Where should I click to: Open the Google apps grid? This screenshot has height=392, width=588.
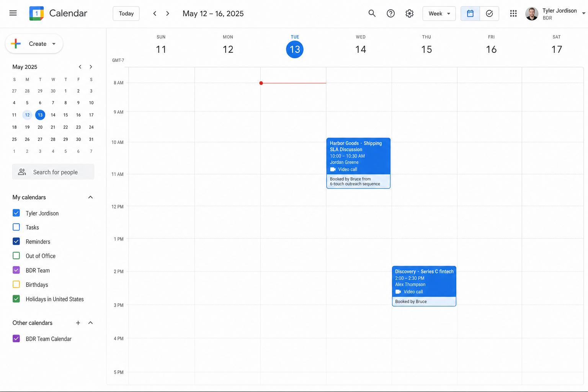pyautogui.click(x=513, y=13)
